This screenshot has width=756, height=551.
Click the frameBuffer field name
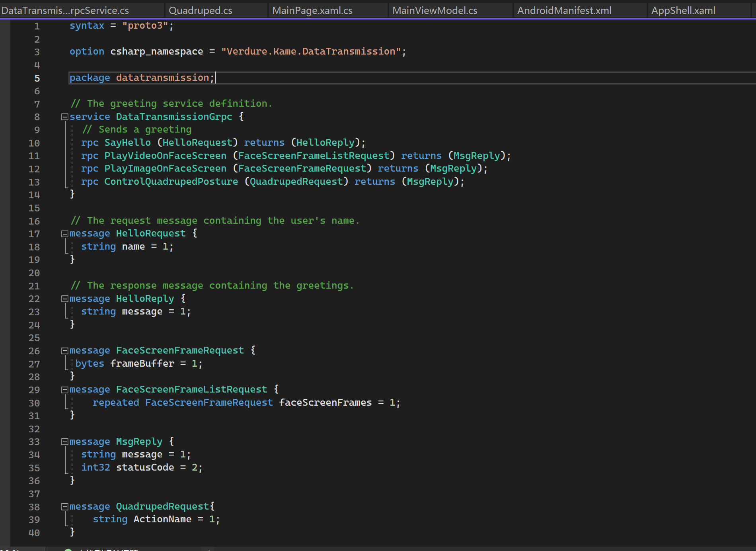(x=142, y=363)
